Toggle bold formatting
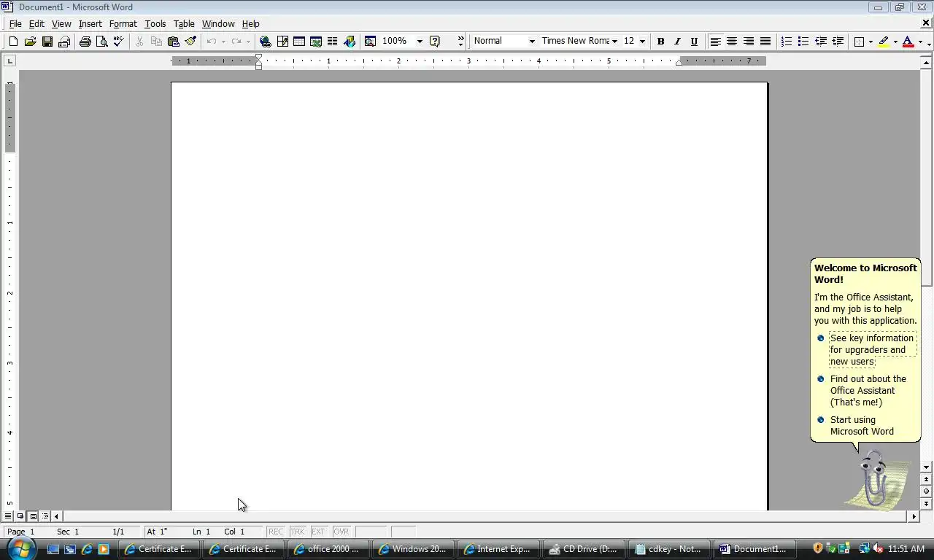Viewport: 934px width, 560px height. click(660, 42)
